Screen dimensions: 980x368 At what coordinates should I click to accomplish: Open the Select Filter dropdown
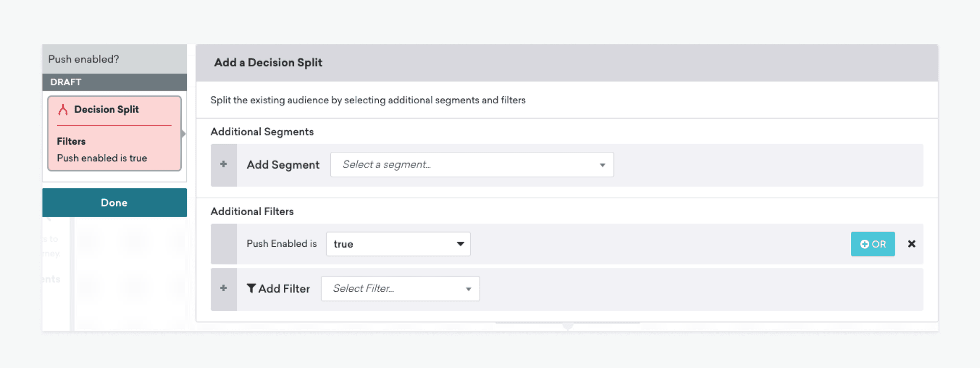point(400,289)
